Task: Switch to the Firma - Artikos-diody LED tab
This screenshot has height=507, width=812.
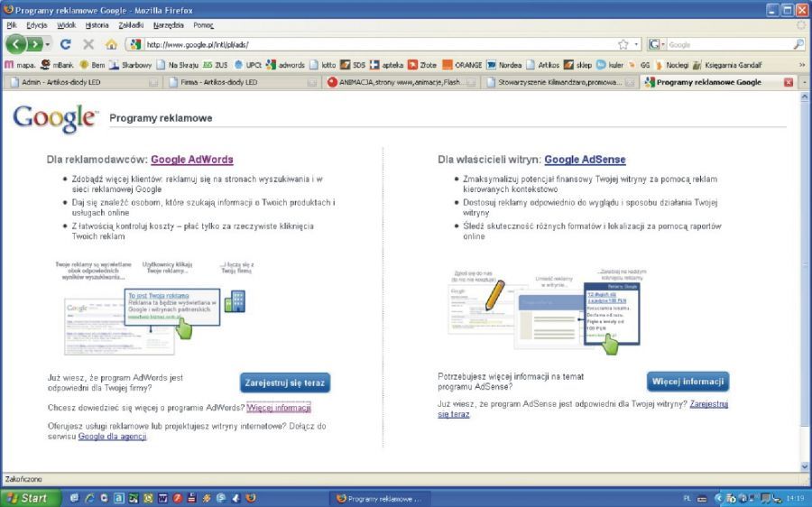Action: (242, 82)
